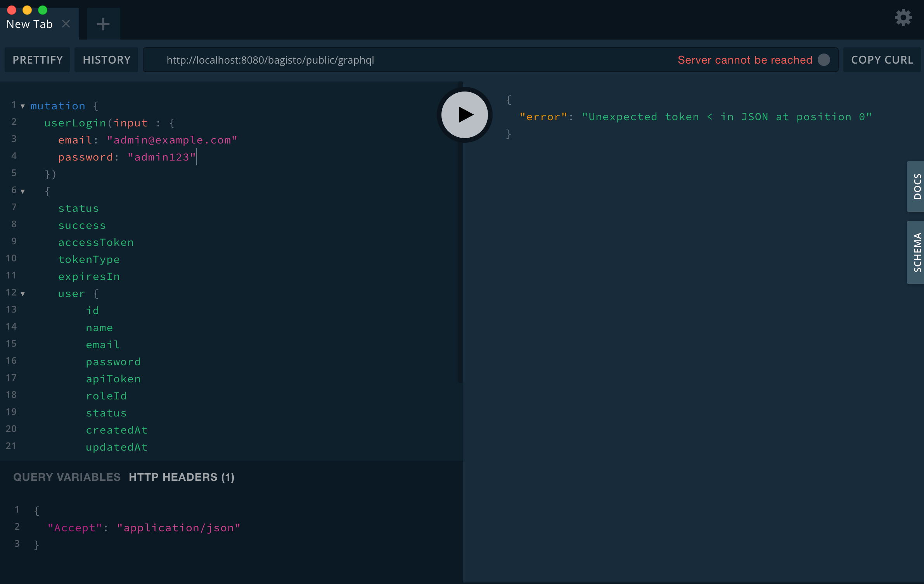
Task: Click the email value "admin@example.com"
Action: coord(172,140)
